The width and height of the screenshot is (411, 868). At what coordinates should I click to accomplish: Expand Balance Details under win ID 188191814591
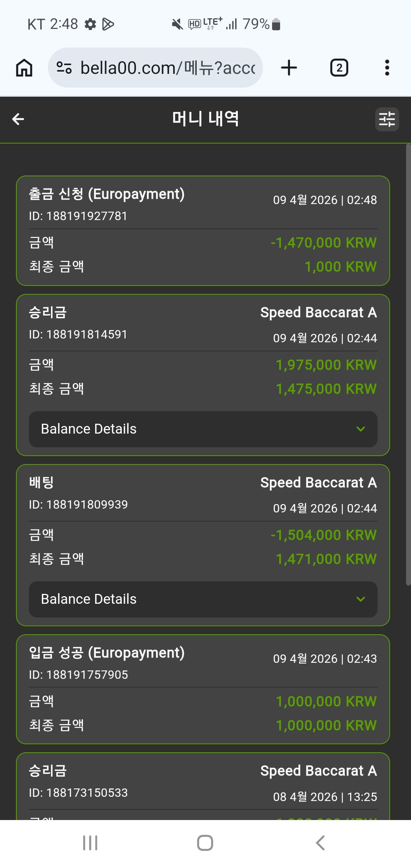[x=202, y=429]
